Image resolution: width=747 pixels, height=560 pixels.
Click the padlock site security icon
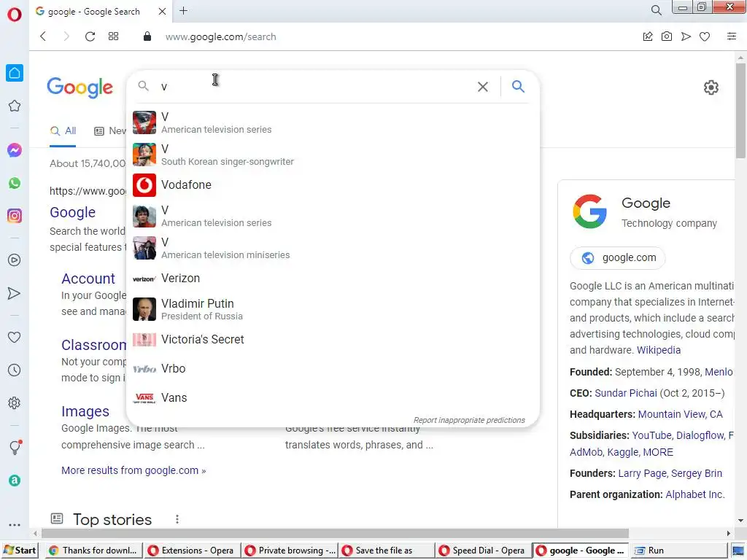tap(147, 36)
